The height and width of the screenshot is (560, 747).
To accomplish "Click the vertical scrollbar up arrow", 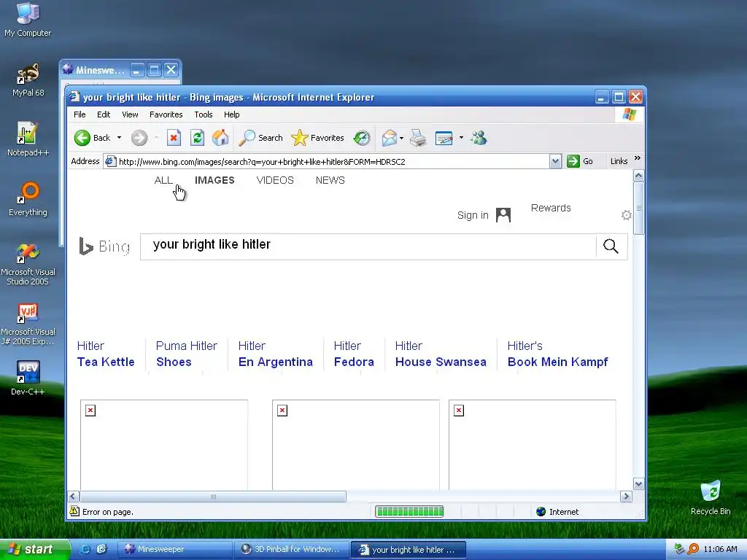I will tap(638, 176).
